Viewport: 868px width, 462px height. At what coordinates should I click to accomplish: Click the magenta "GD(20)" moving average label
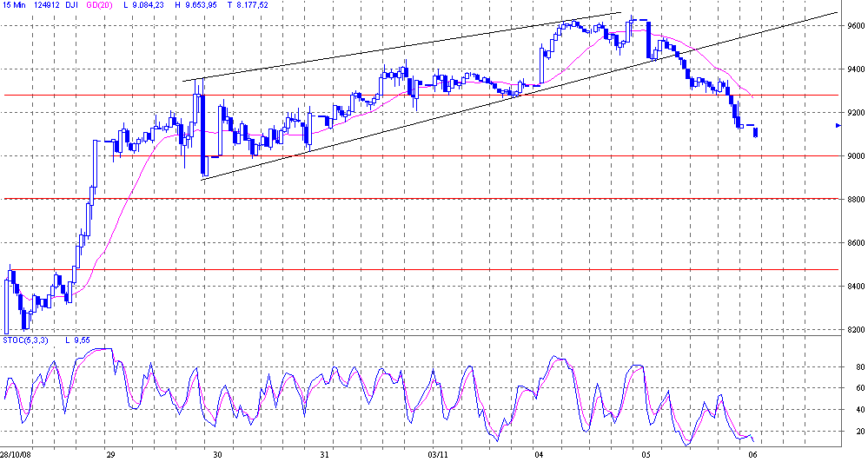97,4
